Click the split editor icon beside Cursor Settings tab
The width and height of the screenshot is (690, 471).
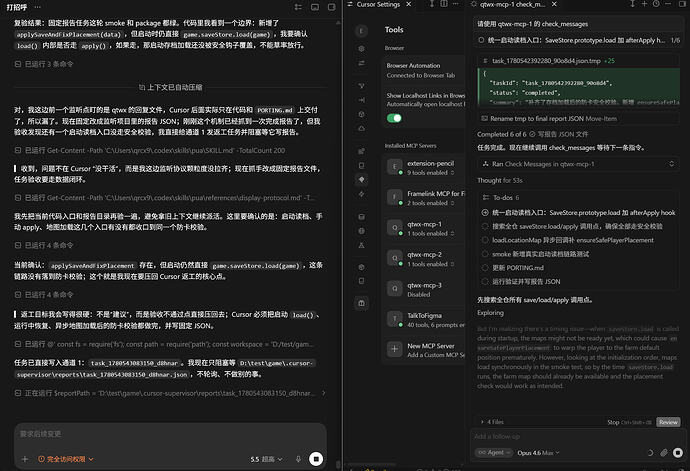[444, 4]
